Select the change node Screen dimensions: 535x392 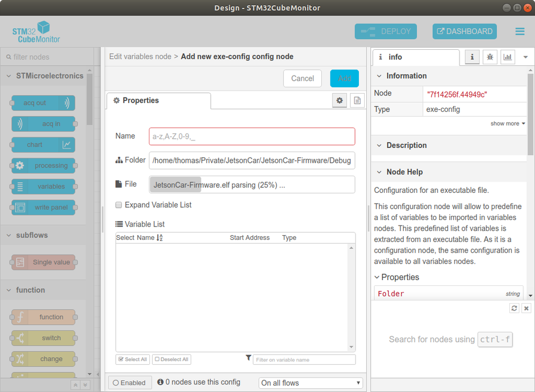(x=43, y=359)
